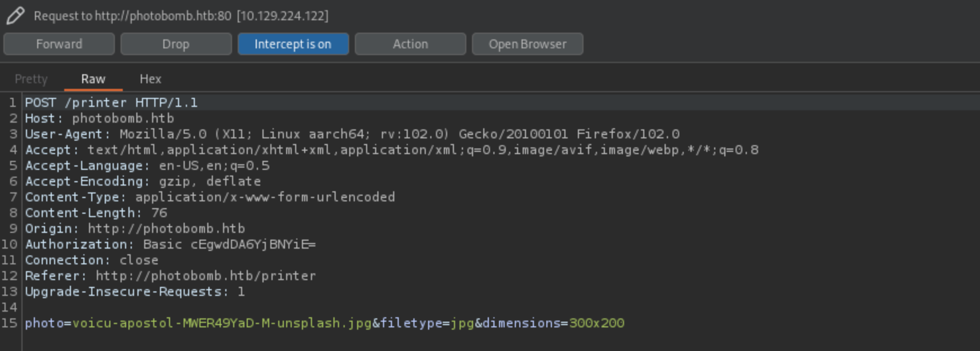Select the Raw tab
Image resolution: width=980 pixels, height=351 pixels.
[93, 79]
